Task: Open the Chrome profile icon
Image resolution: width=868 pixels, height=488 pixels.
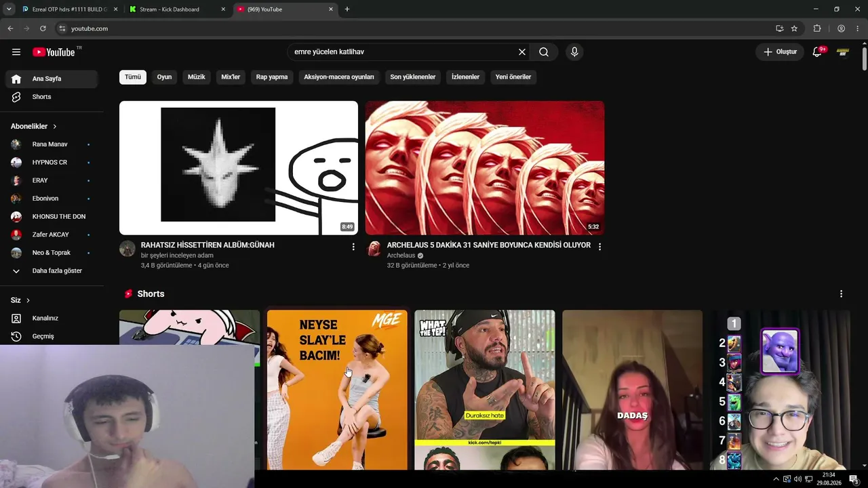Action: 841,28
